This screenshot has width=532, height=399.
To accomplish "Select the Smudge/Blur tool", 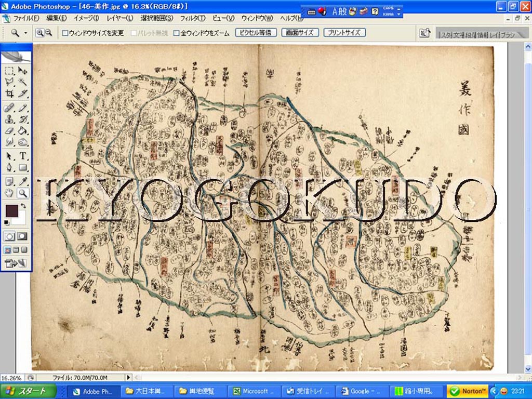I will tap(9, 142).
